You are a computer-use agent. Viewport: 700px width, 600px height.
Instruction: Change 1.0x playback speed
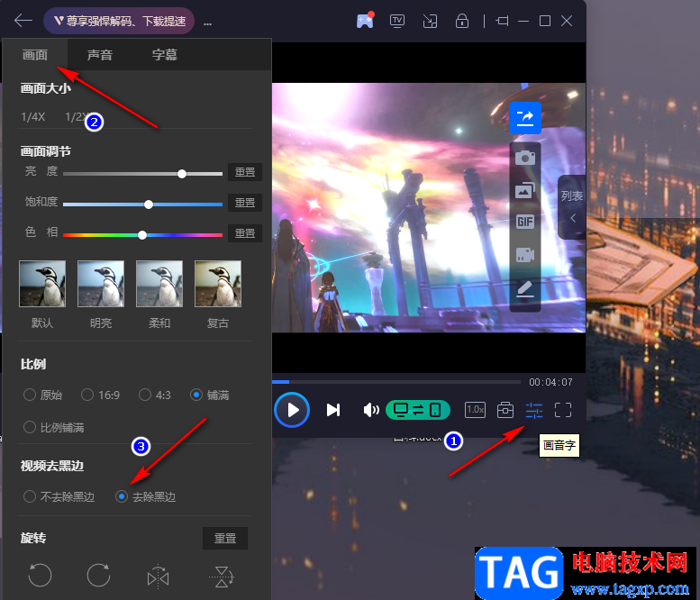[x=475, y=410]
